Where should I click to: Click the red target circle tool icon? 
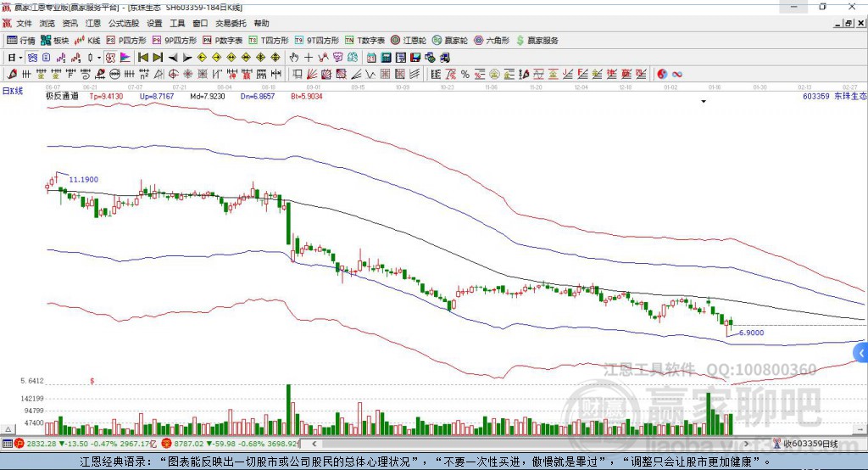[x=173, y=74]
